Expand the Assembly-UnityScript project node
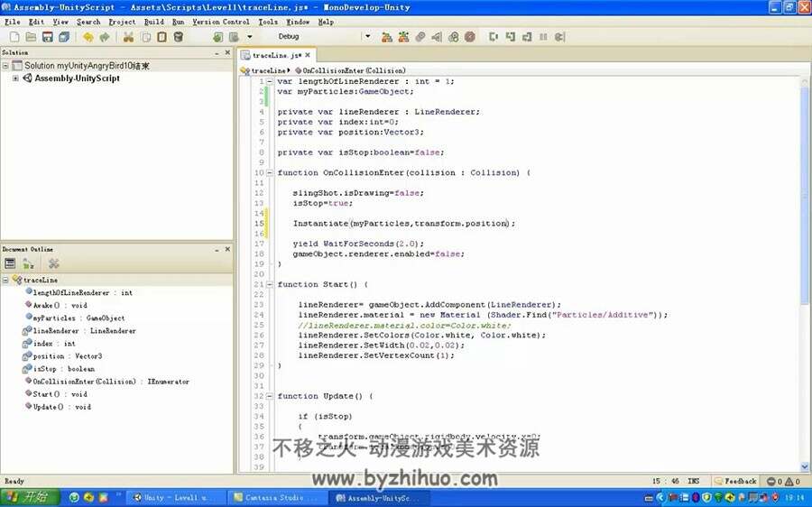Image resolution: width=812 pixels, height=507 pixels. click(x=15, y=78)
